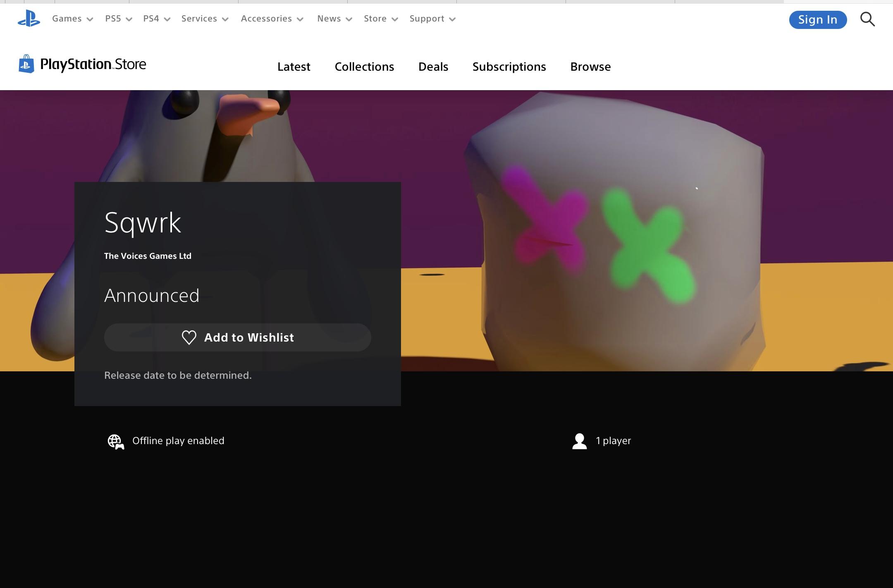The height and width of the screenshot is (588, 893).
Task: Click the heart icon in the wishlist button
Action: [189, 337]
